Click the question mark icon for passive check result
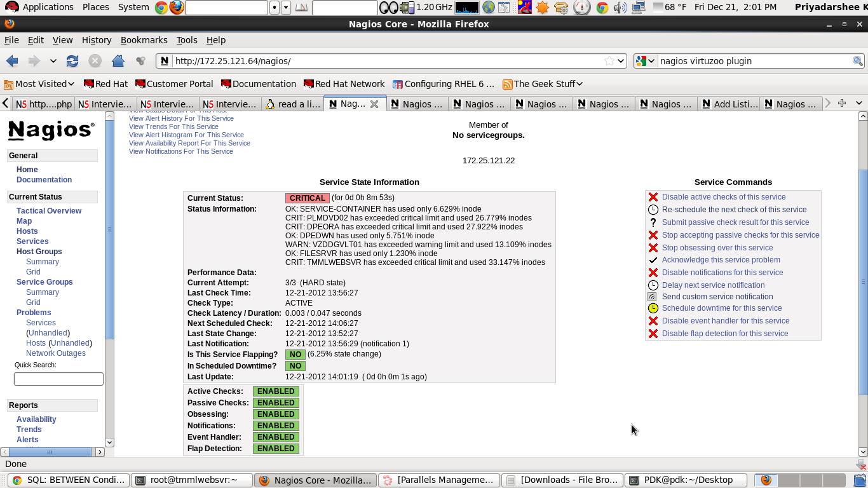 coord(653,222)
